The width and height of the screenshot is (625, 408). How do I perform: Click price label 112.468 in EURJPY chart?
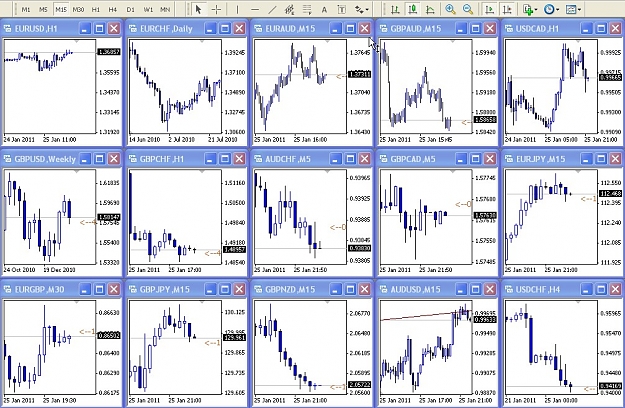(x=610, y=194)
